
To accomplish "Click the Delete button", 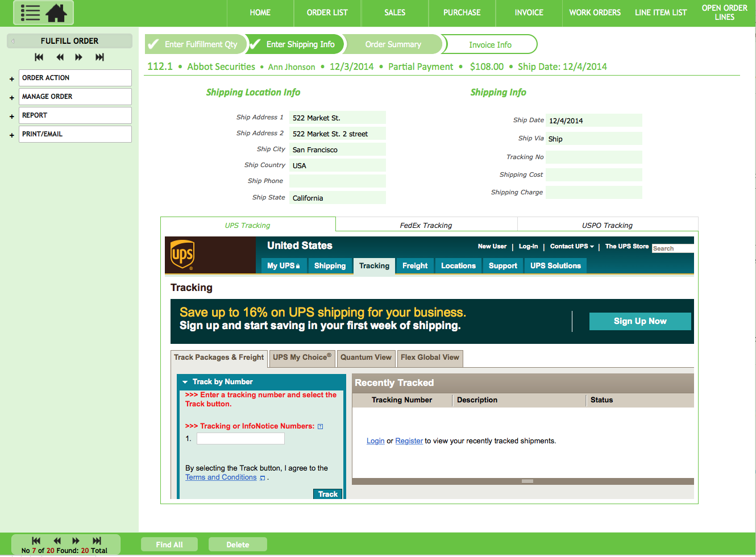I will [x=238, y=544].
